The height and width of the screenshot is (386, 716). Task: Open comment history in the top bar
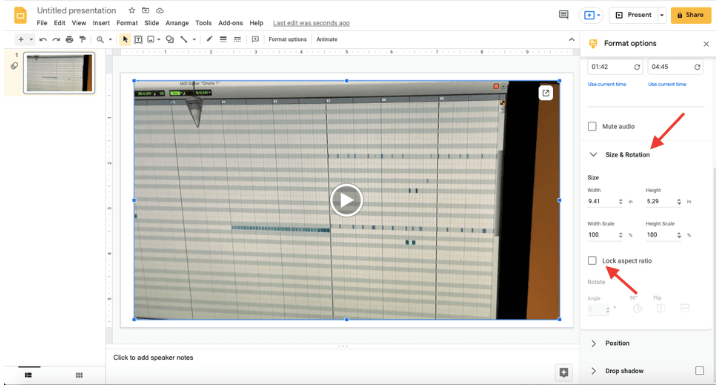click(x=564, y=15)
